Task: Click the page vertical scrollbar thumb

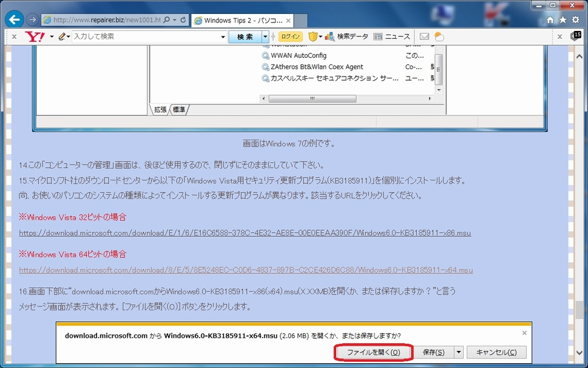Action: [579, 309]
